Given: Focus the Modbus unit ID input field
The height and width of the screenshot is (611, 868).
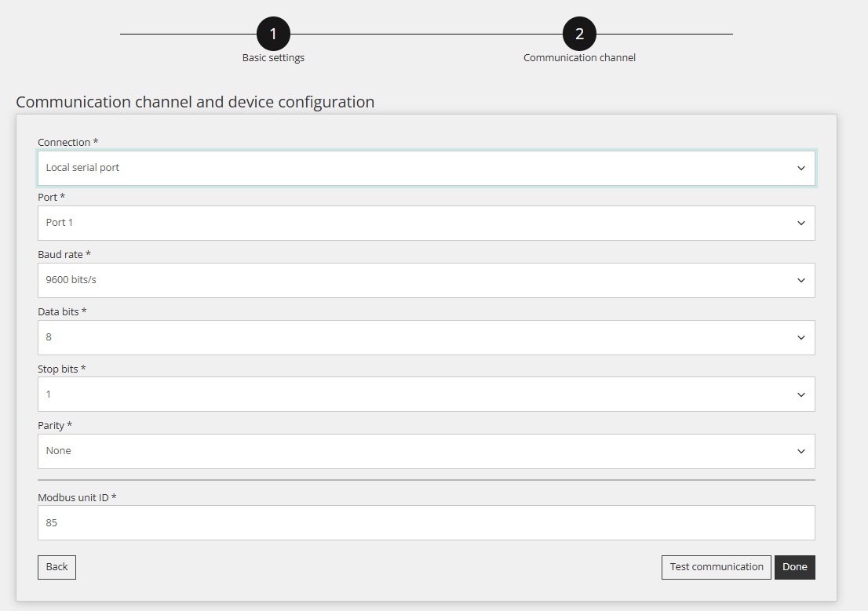Looking at the screenshot, I should (426, 522).
